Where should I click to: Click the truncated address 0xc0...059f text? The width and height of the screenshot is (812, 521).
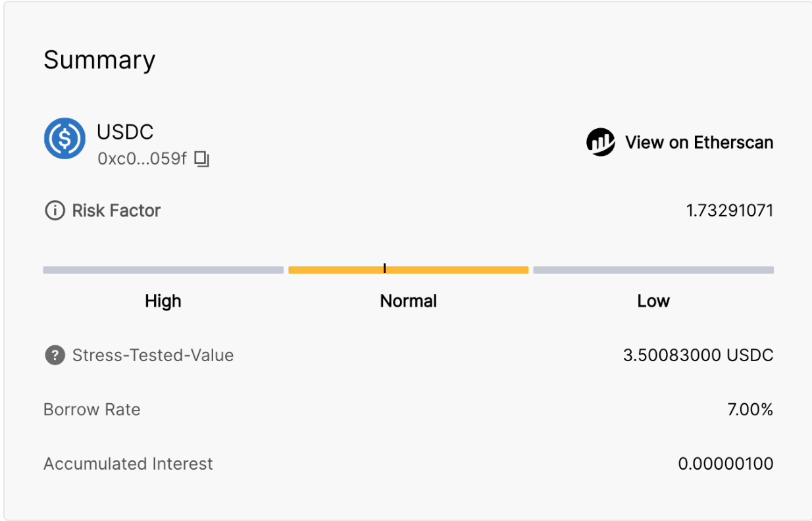pyautogui.click(x=141, y=159)
